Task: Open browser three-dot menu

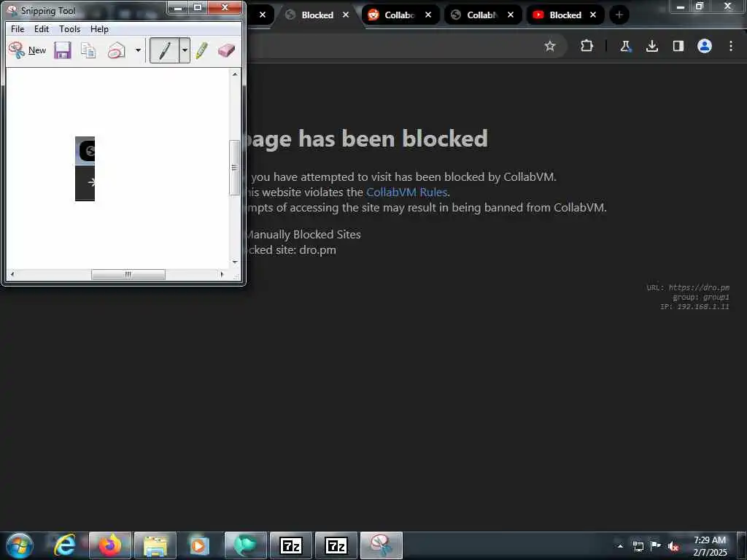Action: tap(731, 46)
